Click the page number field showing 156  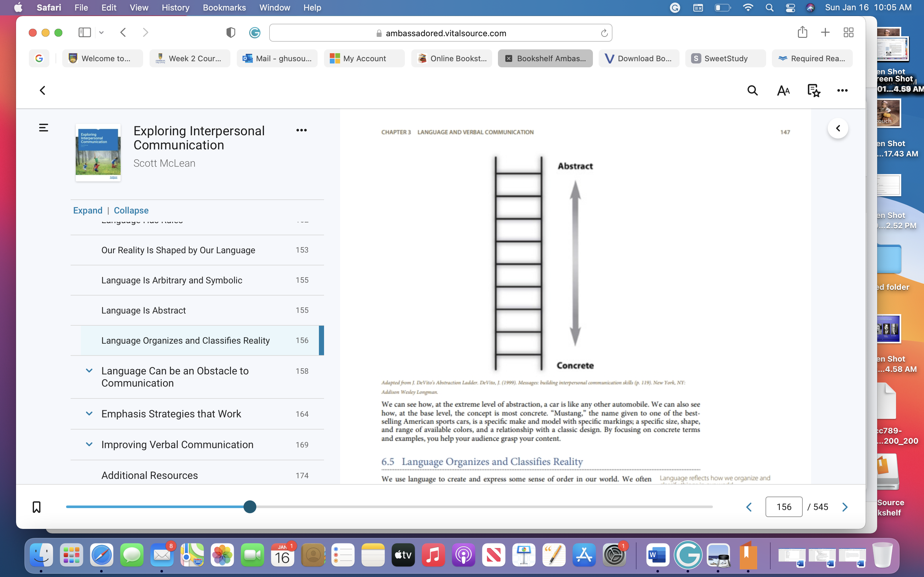783,507
